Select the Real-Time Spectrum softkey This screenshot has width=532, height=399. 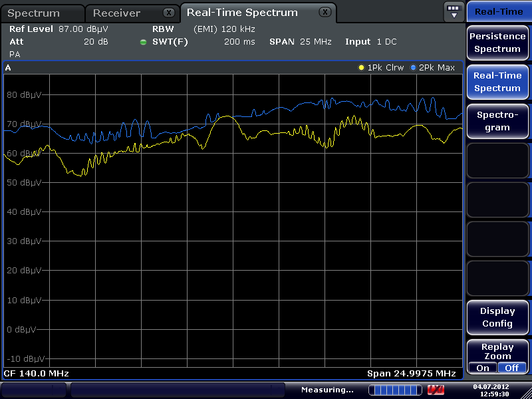[x=497, y=82]
